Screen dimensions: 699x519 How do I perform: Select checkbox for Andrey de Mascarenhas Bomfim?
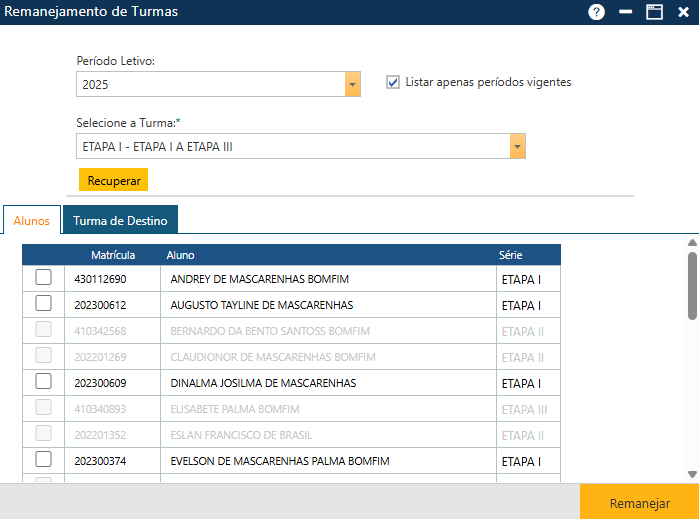pyautogui.click(x=44, y=278)
